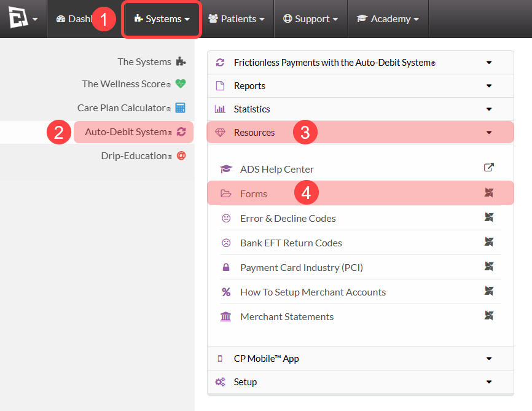Click the pinwheel icon for Error & Decline Codes
Viewport: 532px width, 411px height.
click(x=488, y=217)
